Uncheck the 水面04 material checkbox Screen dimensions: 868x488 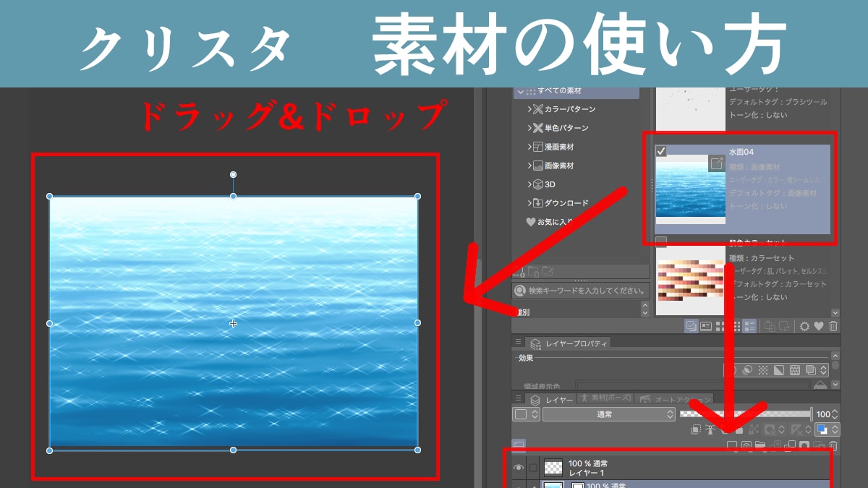(x=661, y=151)
